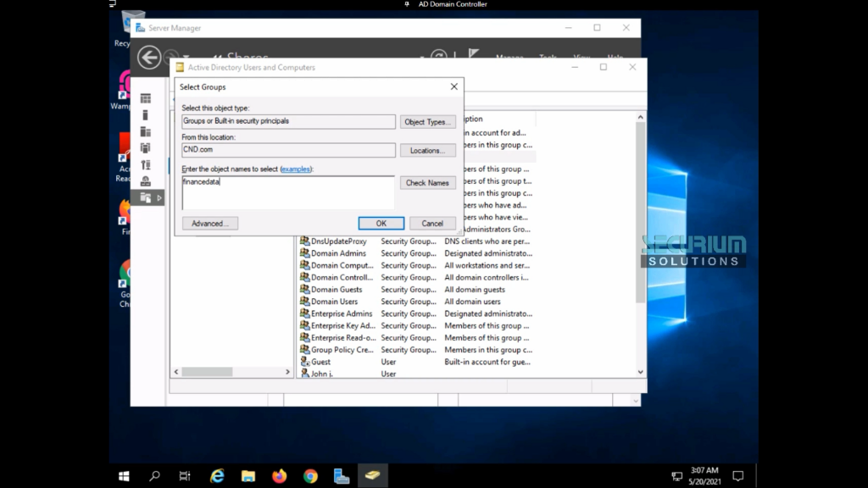Select the John j. user icon
868x488 pixels.
304,374
